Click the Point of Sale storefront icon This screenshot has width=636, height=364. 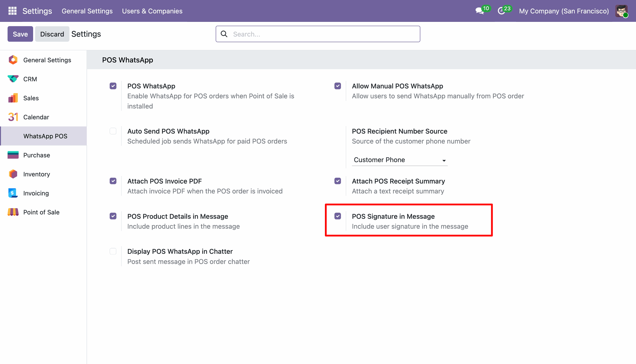click(x=13, y=212)
